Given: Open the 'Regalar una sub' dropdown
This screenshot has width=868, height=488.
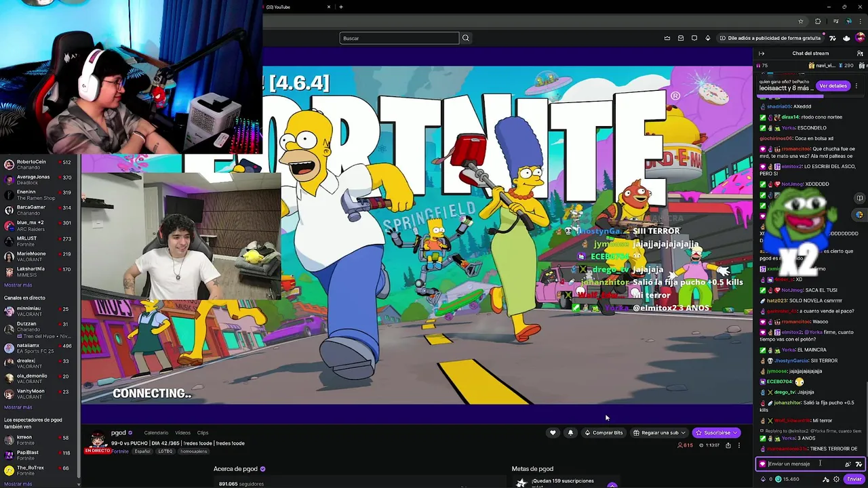Looking at the screenshot, I should pyautogui.click(x=660, y=432).
